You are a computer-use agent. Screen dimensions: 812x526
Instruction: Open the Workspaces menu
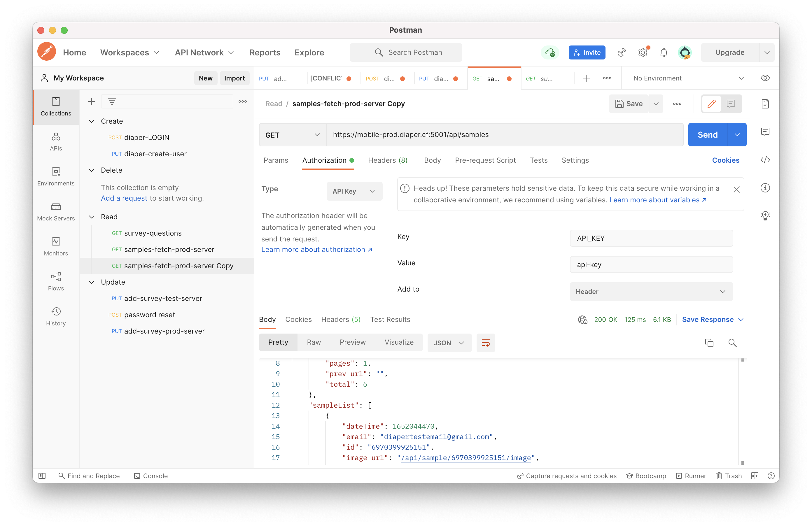click(130, 52)
